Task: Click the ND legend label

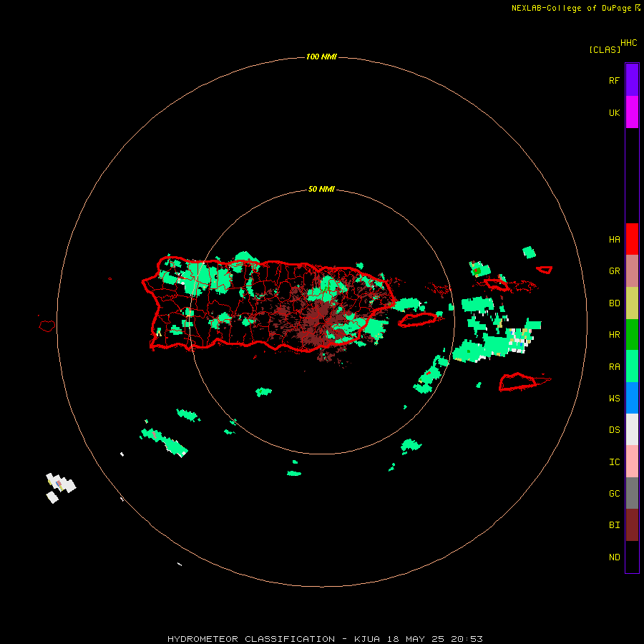Action: 614,557
